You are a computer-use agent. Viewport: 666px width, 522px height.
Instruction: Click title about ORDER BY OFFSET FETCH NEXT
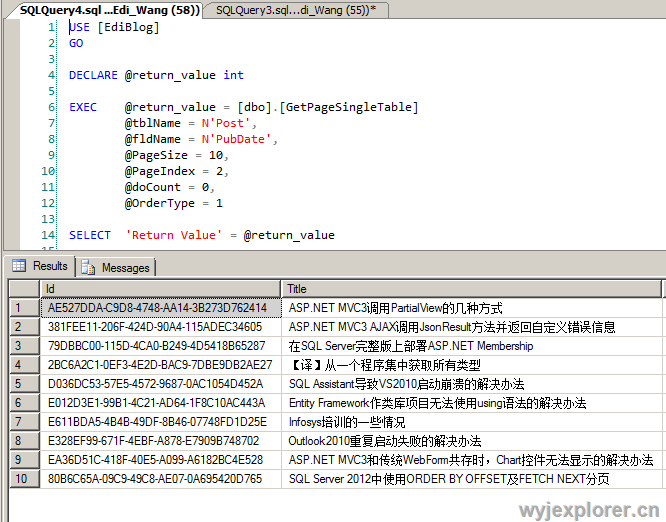[x=471, y=479]
